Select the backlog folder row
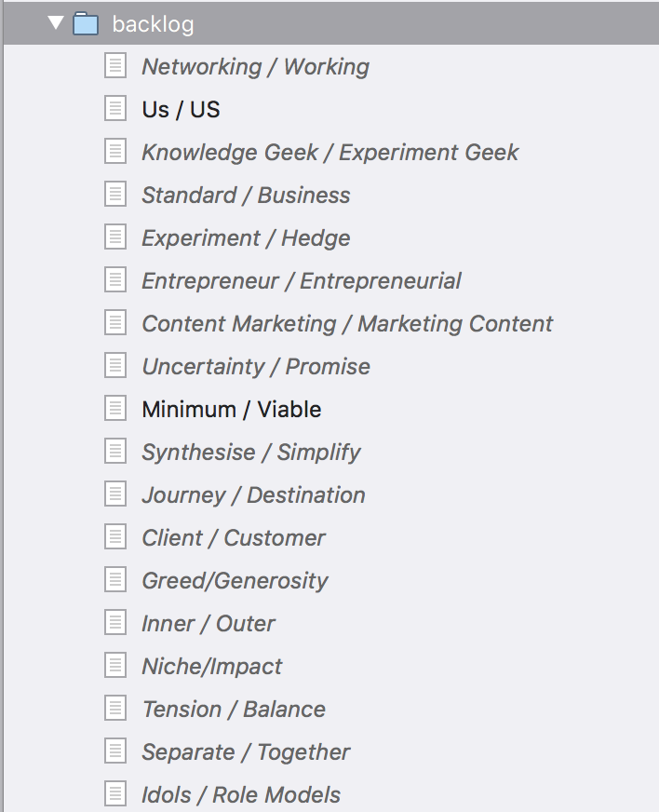 click(331, 23)
